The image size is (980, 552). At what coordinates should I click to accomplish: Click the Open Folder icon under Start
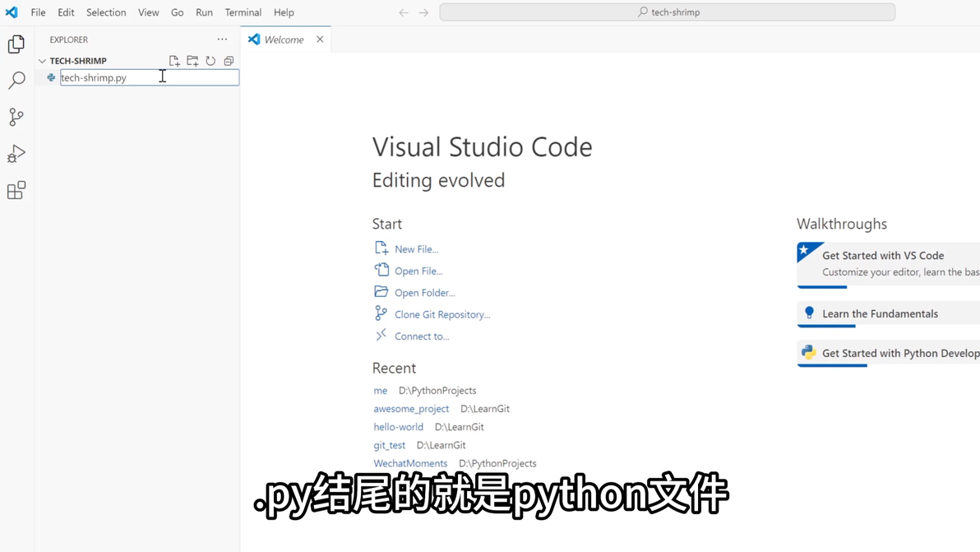[x=381, y=292]
